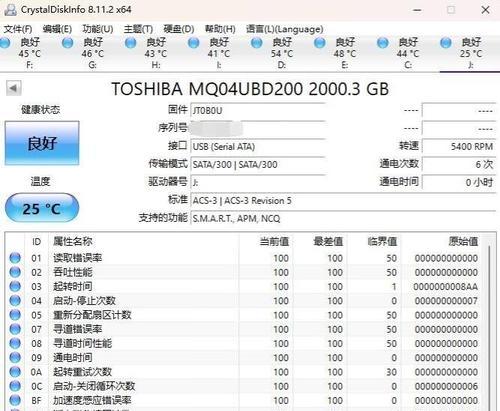Open the 文件(F) menu

(x=18, y=29)
